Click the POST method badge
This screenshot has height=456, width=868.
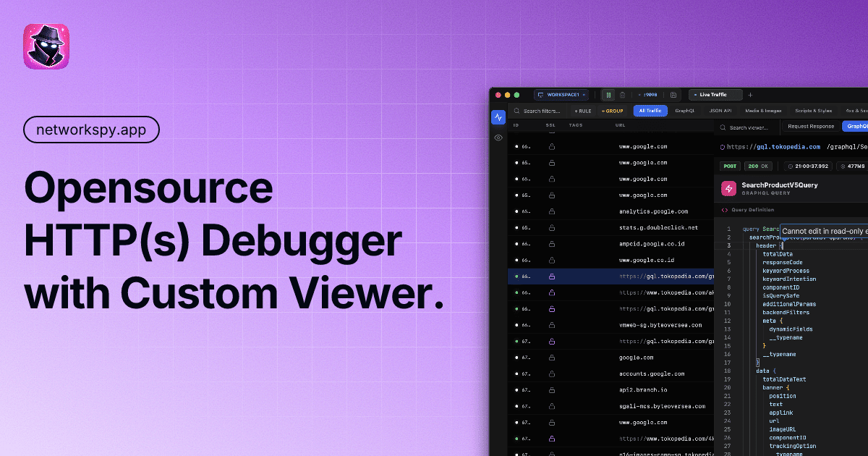tap(730, 166)
